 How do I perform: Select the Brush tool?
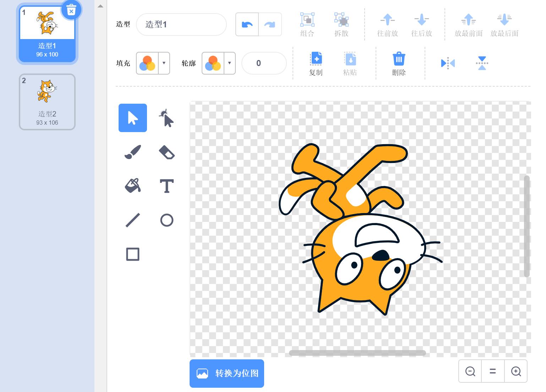point(133,152)
